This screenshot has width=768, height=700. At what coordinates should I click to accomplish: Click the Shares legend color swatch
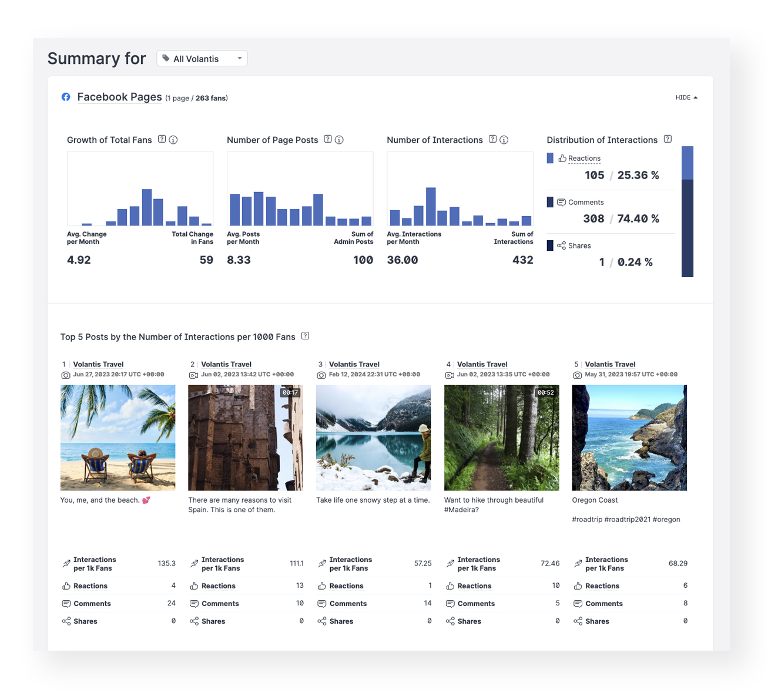[550, 245]
